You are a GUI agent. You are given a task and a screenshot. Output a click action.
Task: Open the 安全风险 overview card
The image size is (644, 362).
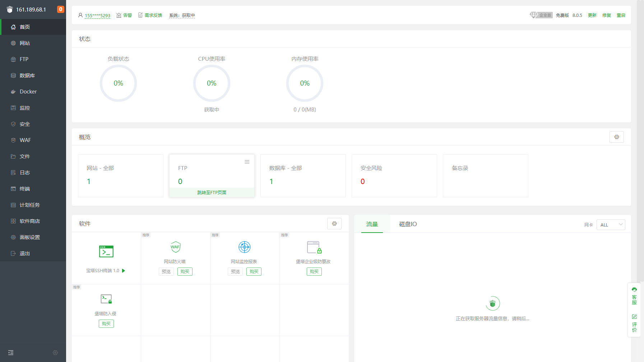(x=394, y=175)
